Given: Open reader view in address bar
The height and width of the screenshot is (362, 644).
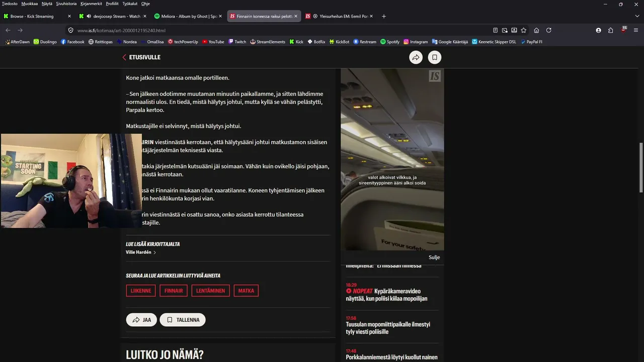Looking at the screenshot, I should point(496,30).
